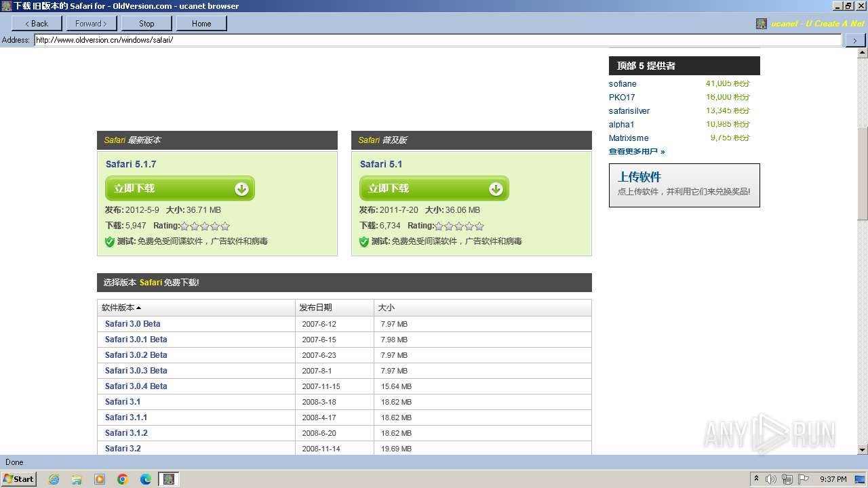Screen dimensions: 868x488
Task: Click rating stars under Safari 5.1
Action: (459, 226)
